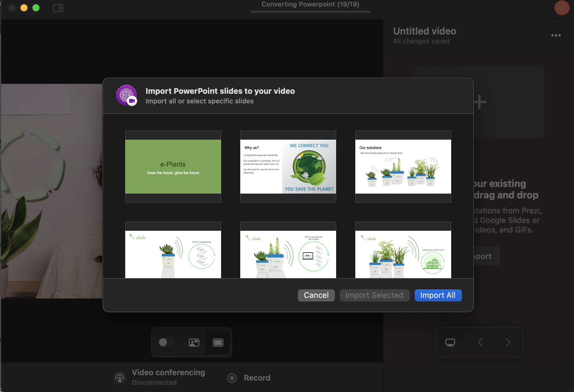574x392 pixels.
Task: Click the Video conferencing status icon
Action: pos(120,378)
